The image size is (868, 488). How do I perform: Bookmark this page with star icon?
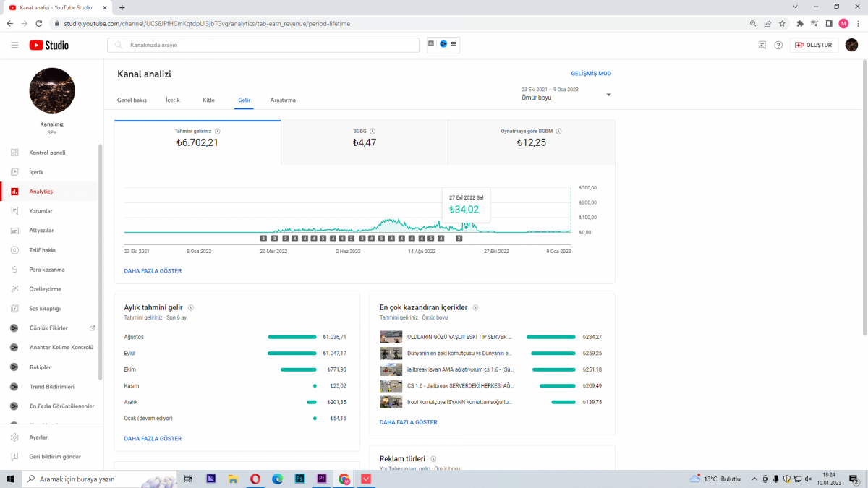[782, 23]
